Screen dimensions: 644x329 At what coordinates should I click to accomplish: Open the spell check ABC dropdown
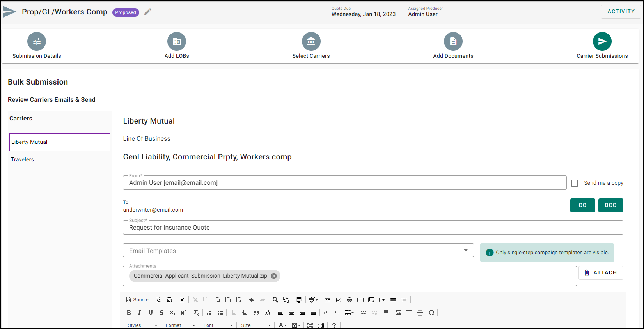tap(313, 300)
